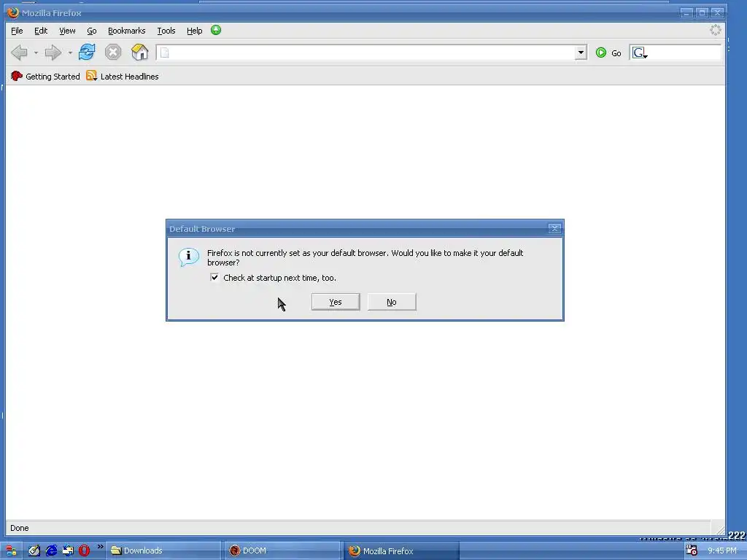Click Yes to set default browser
This screenshot has width=747, height=560.
pyautogui.click(x=336, y=302)
